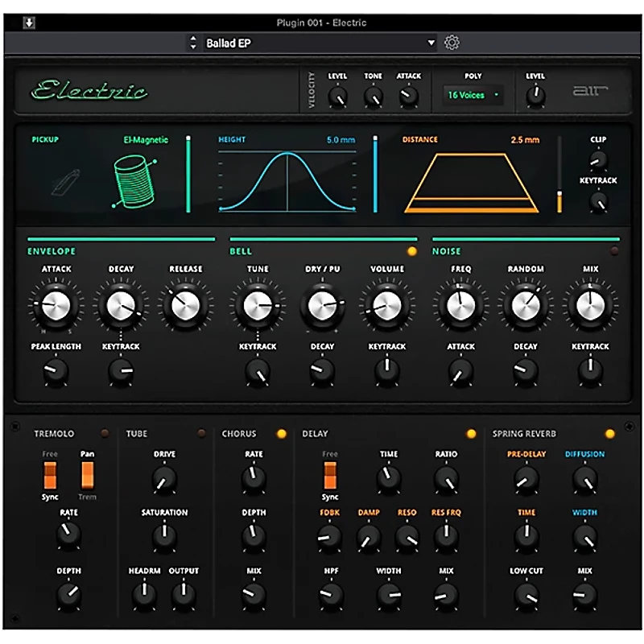Click the orange distance trapezoid display
The image size is (644, 644).
[x=472, y=184]
